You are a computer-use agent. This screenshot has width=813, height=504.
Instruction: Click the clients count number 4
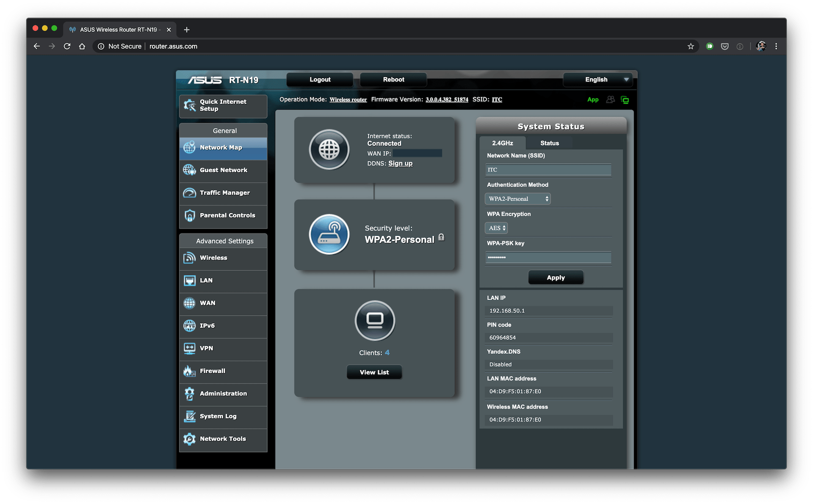[x=387, y=353]
